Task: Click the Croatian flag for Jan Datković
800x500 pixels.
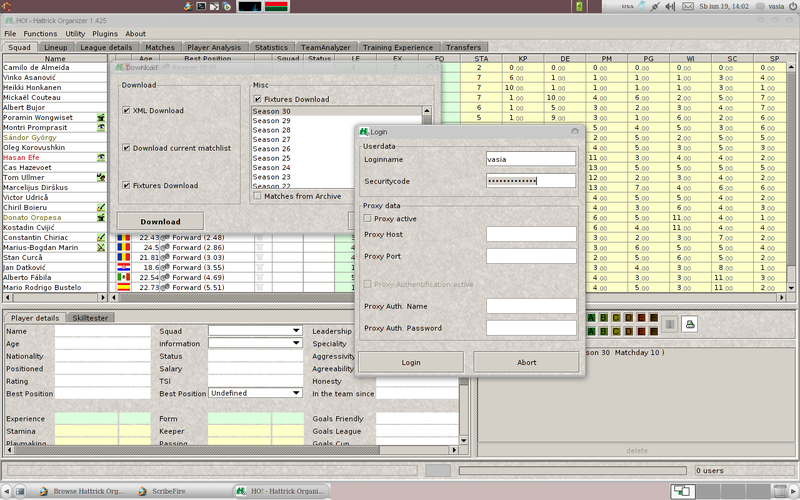Action: [123, 267]
